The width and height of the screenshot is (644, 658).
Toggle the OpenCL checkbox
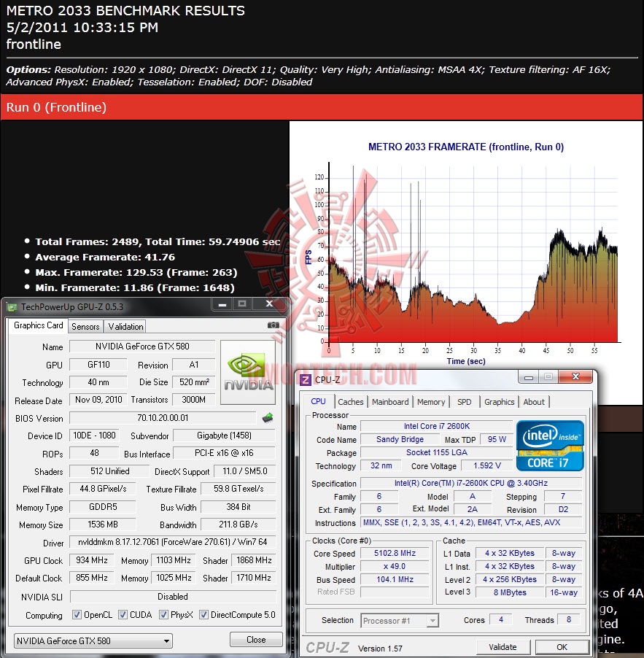click(x=77, y=615)
